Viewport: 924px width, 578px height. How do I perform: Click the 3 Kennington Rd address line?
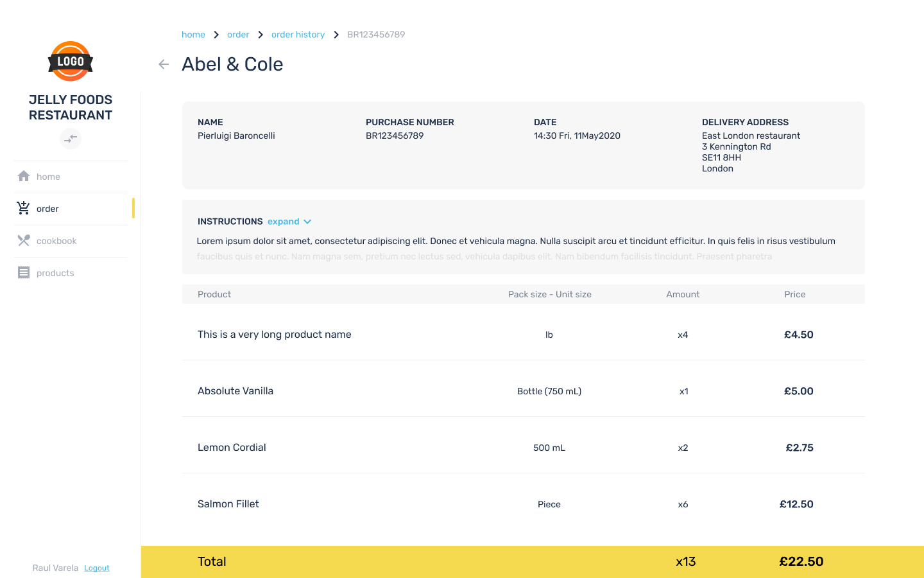tap(737, 146)
